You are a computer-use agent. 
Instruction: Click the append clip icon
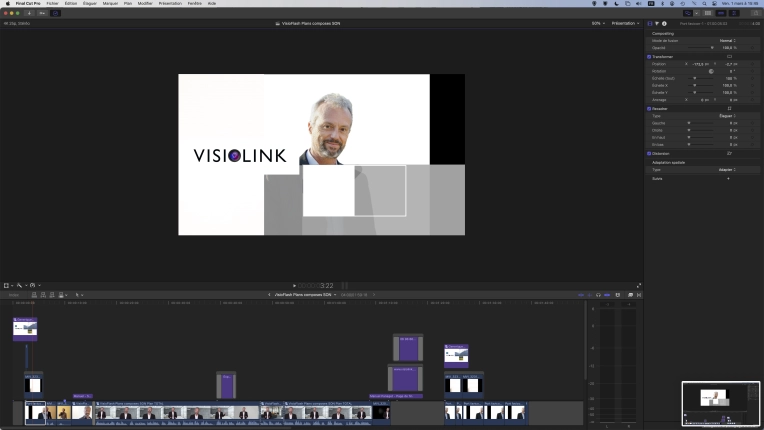52,295
